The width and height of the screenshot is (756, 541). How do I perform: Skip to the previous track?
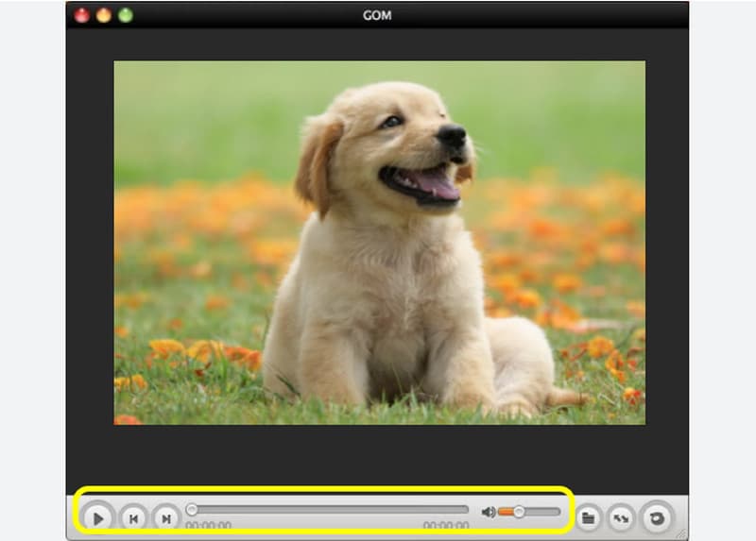pos(134,517)
